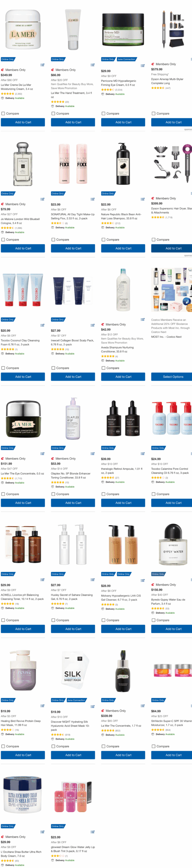Add Nature Republic Black Bean Shampoo to cart
192x868 pixels.
(123, 249)
